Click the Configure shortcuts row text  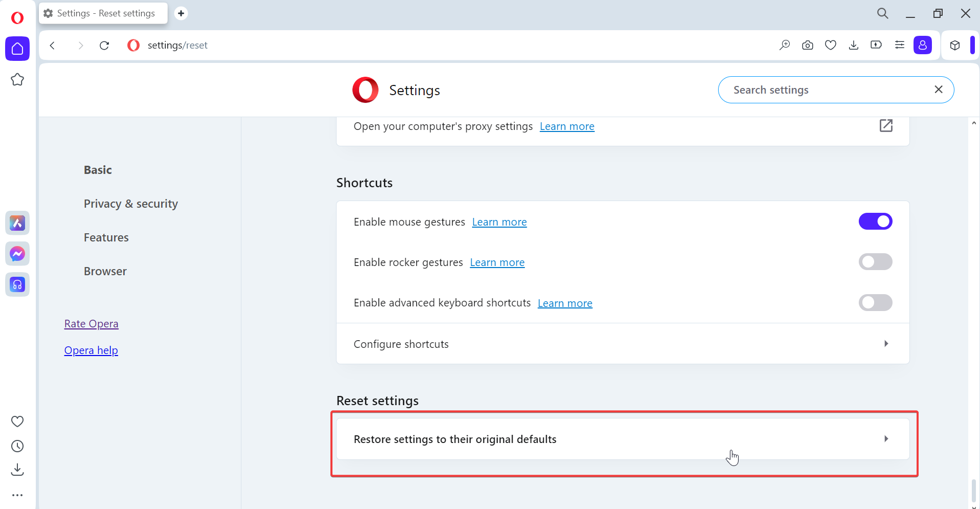click(x=401, y=344)
